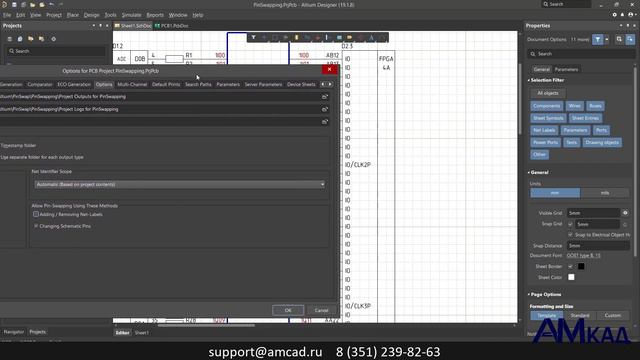Open the Projects panel settings gear icon
This screenshot has height=360, width=640.
pos(53,39)
